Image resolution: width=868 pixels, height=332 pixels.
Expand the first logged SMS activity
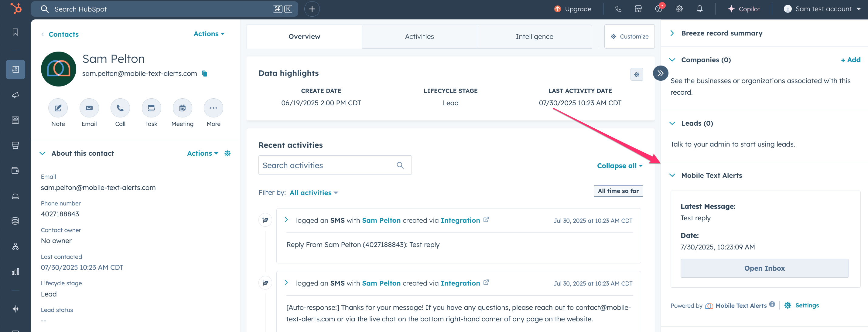pyautogui.click(x=286, y=220)
